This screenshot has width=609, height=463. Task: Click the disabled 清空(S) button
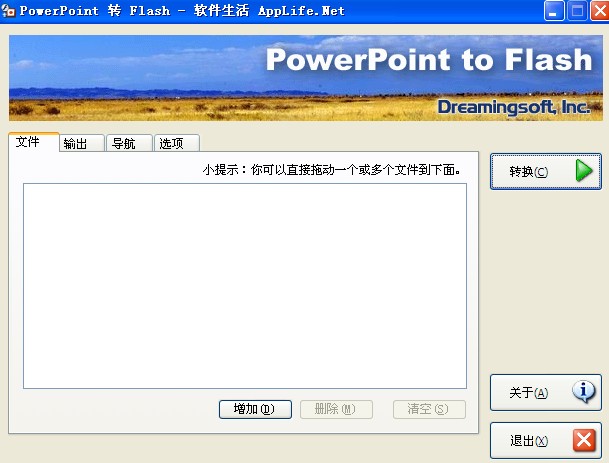[x=429, y=409]
